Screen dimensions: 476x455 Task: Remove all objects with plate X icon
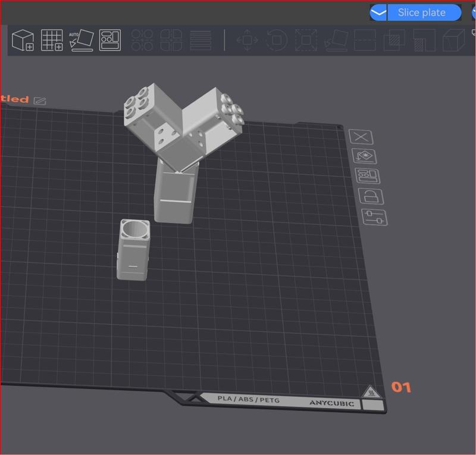pos(361,137)
